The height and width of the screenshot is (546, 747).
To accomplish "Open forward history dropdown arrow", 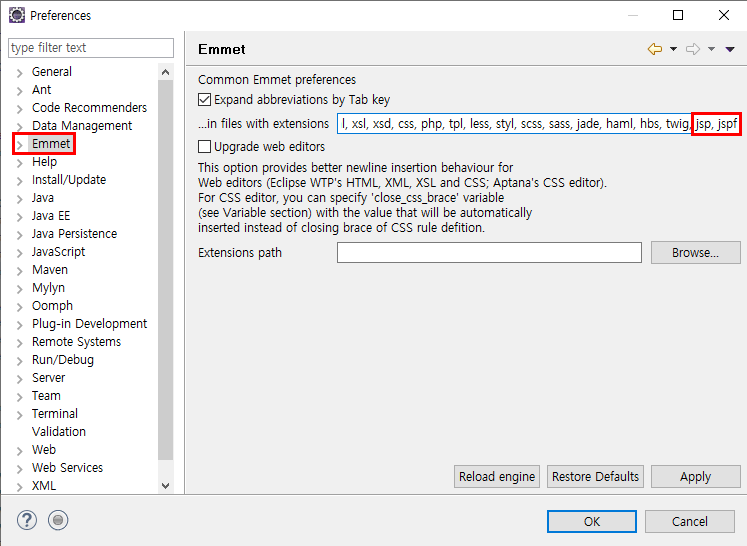I will tap(711, 49).
